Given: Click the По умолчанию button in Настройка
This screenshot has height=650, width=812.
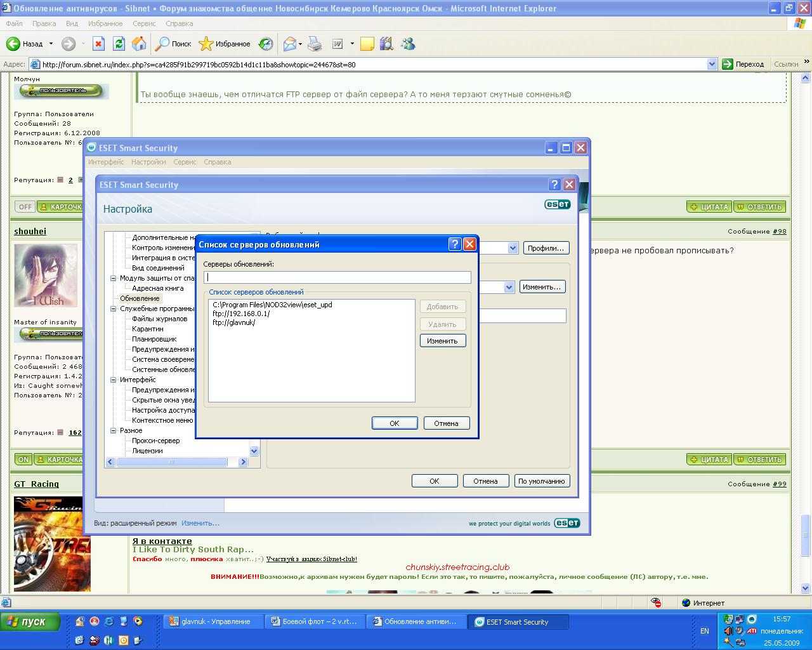Looking at the screenshot, I should pos(541,481).
